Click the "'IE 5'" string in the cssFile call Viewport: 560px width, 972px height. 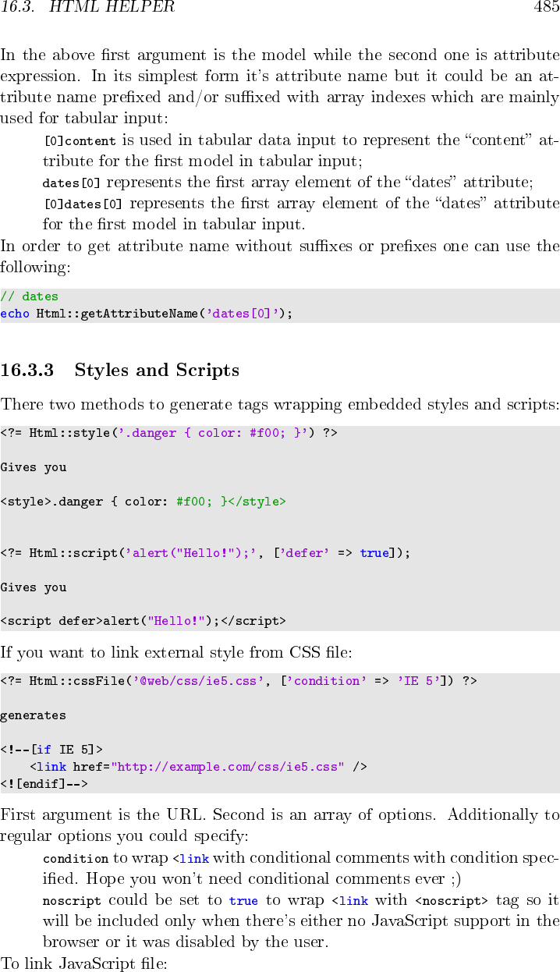(x=420, y=681)
